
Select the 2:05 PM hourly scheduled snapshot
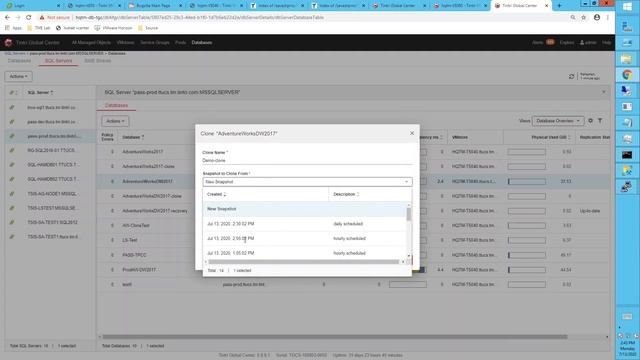(304, 238)
